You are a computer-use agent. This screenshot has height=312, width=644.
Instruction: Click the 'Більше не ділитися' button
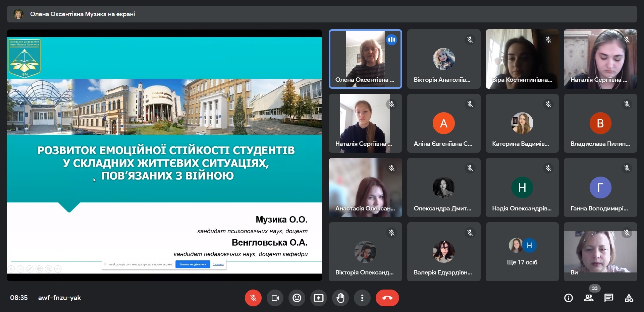193,264
